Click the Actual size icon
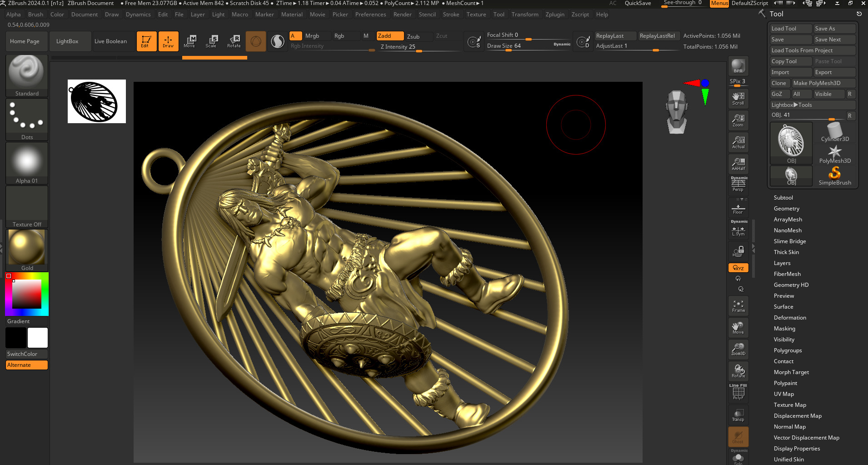 pos(738,142)
